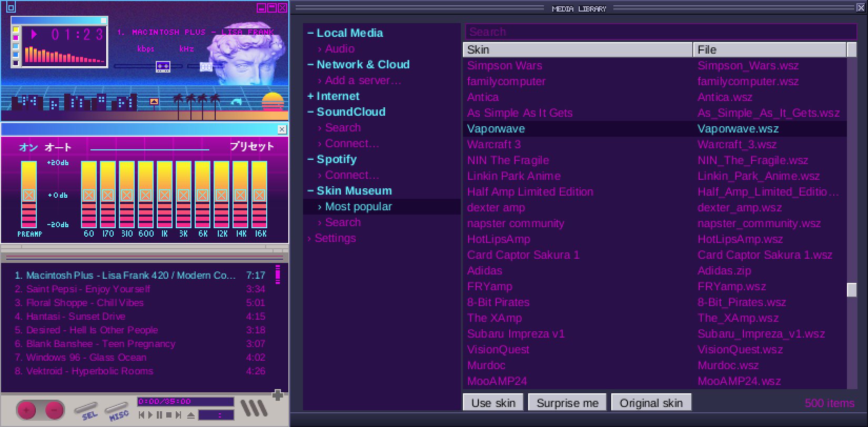Open Add a server… item
This screenshot has width=868, height=427.
[x=381, y=80]
